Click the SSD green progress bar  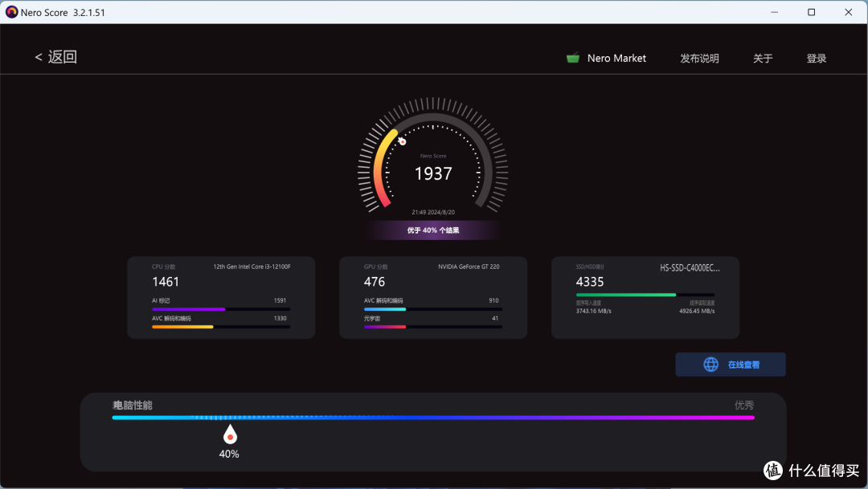coord(645,295)
